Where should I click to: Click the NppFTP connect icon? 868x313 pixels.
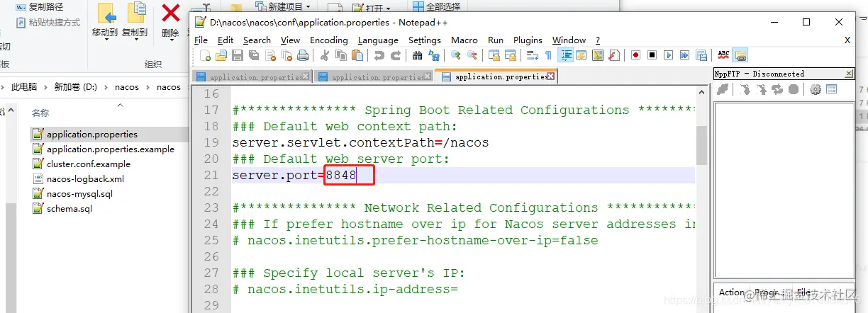pyautogui.click(x=723, y=89)
